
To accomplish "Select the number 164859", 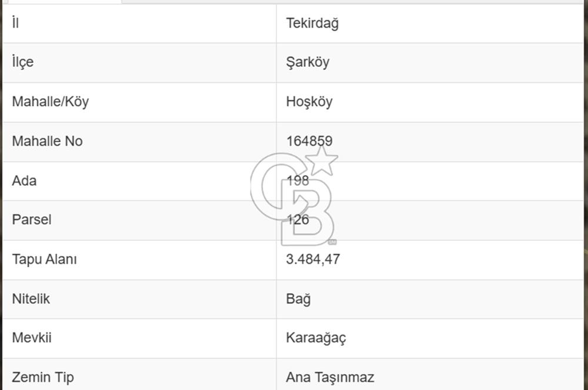I will point(309,141).
